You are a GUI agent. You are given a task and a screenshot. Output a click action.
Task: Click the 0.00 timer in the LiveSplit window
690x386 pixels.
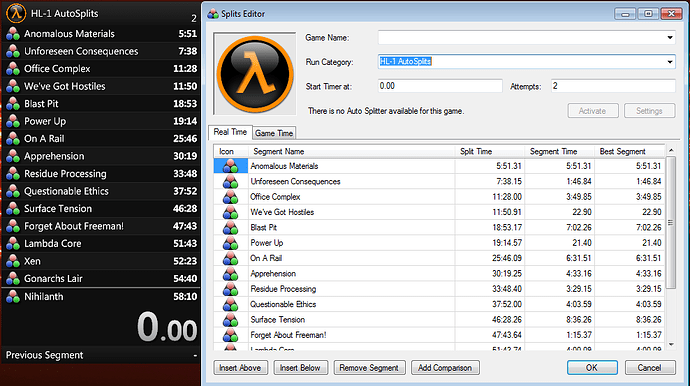tap(167, 327)
